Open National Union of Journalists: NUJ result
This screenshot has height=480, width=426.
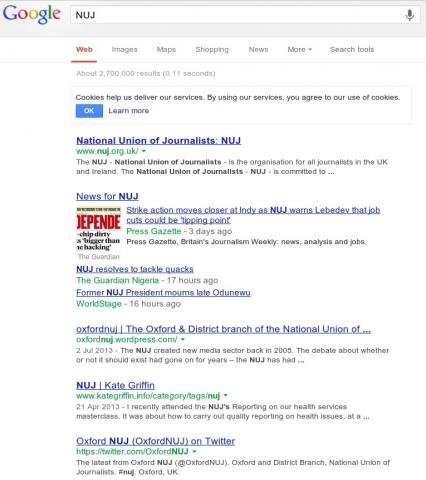158,140
